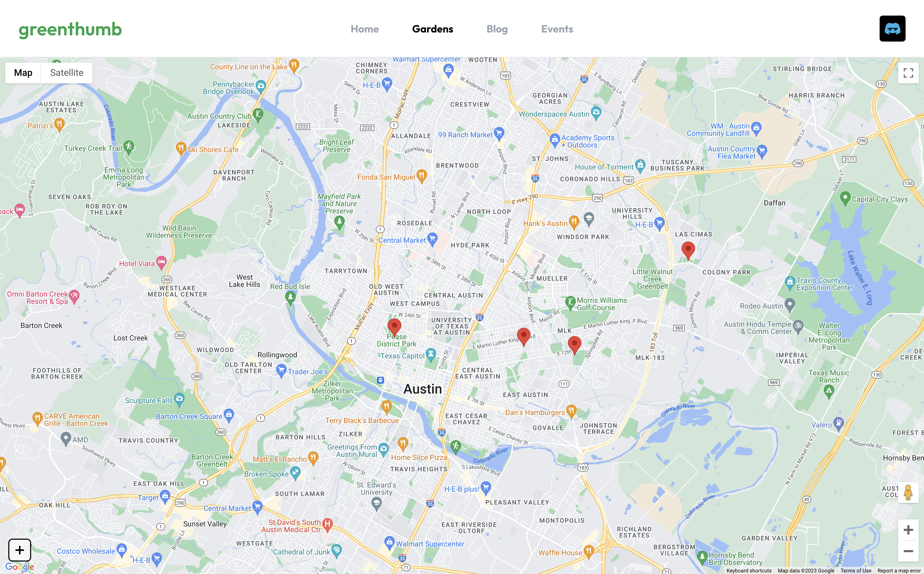The height and width of the screenshot is (574, 924).
Task: Click the red marker at Pease District Park
Action: [395, 328]
